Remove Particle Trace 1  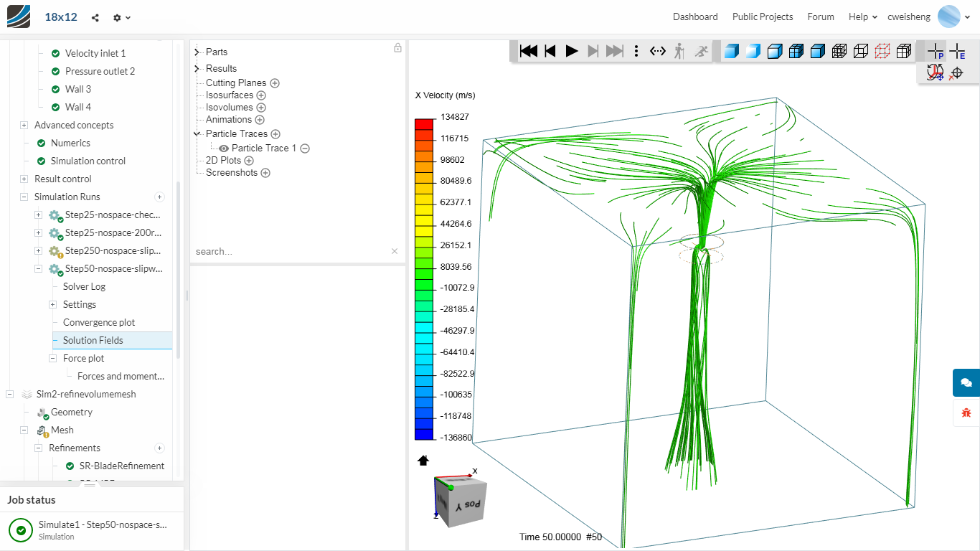pyautogui.click(x=305, y=149)
